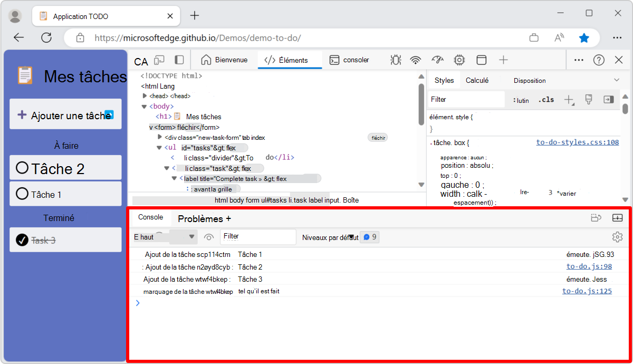Image resolution: width=633 pixels, height=364 pixels.
Task: Open the Memory chip icon
Action: [459, 60]
